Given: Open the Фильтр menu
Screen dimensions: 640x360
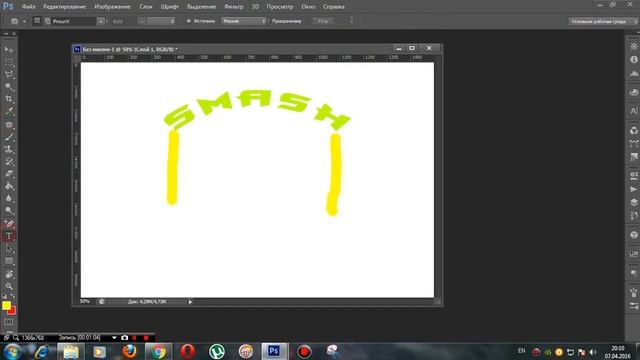Looking at the screenshot, I should pos(233,7).
